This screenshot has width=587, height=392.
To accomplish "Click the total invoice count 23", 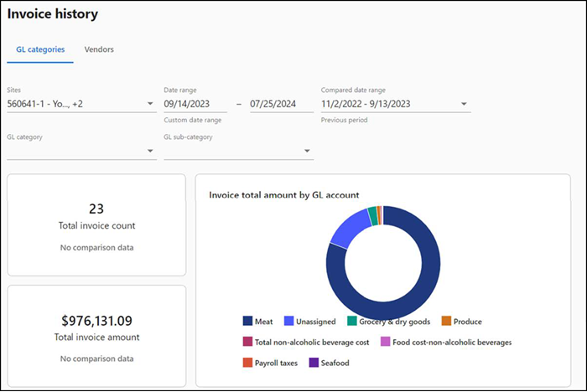I will [96, 209].
